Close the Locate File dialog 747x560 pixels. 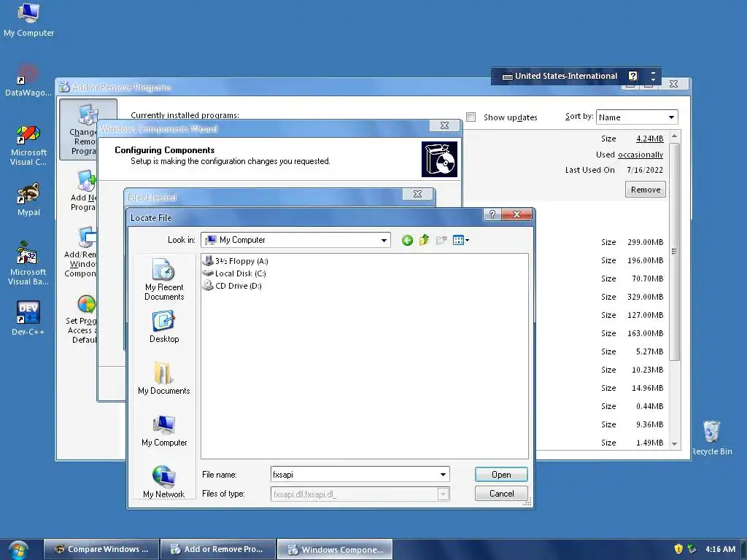(517, 214)
